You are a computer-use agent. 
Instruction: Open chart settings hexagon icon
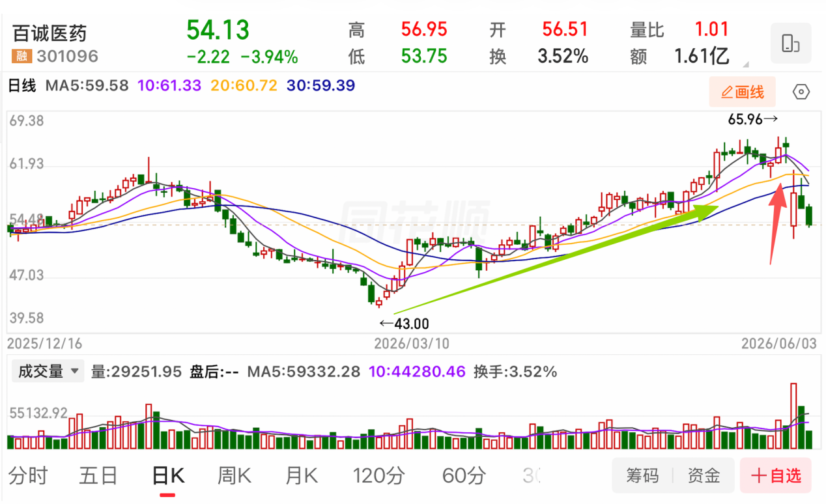pyautogui.click(x=801, y=92)
